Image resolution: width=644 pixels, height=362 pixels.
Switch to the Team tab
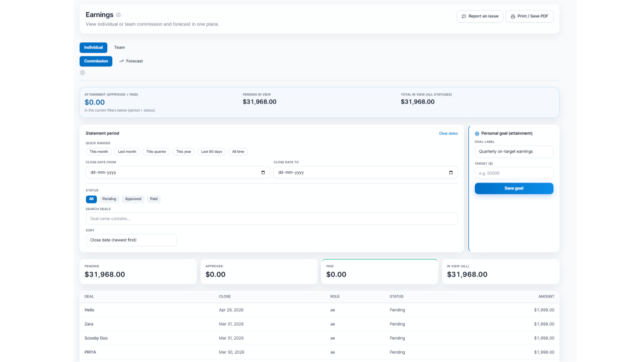(x=120, y=48)
